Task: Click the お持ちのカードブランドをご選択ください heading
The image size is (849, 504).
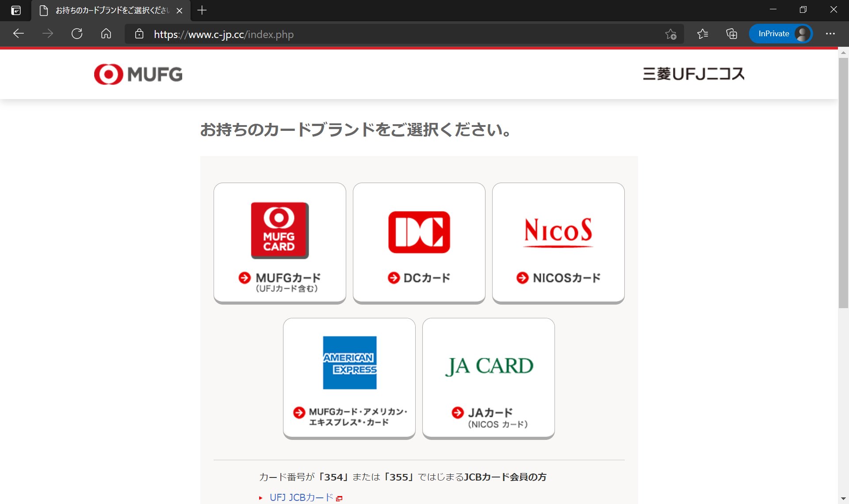Action: [x=356, y=130]
